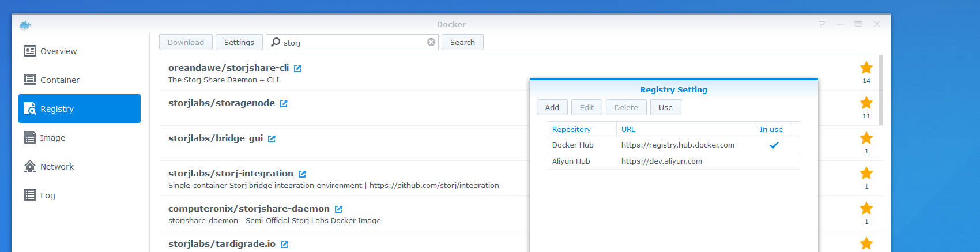Image resolution: width=980 pixels, height=252 pixels.
Task: Focus the storj search input field
Action: (352, 42)
